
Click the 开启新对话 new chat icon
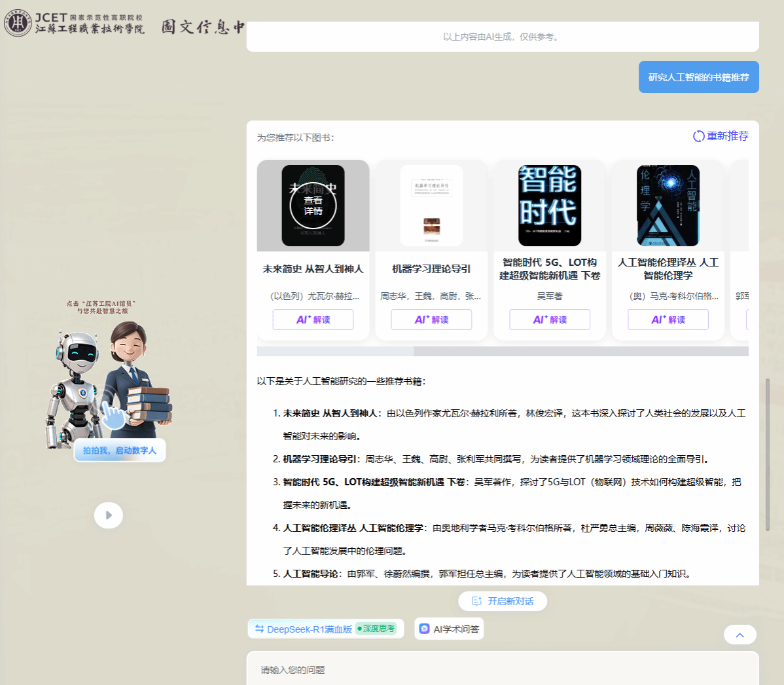[476, 601]
